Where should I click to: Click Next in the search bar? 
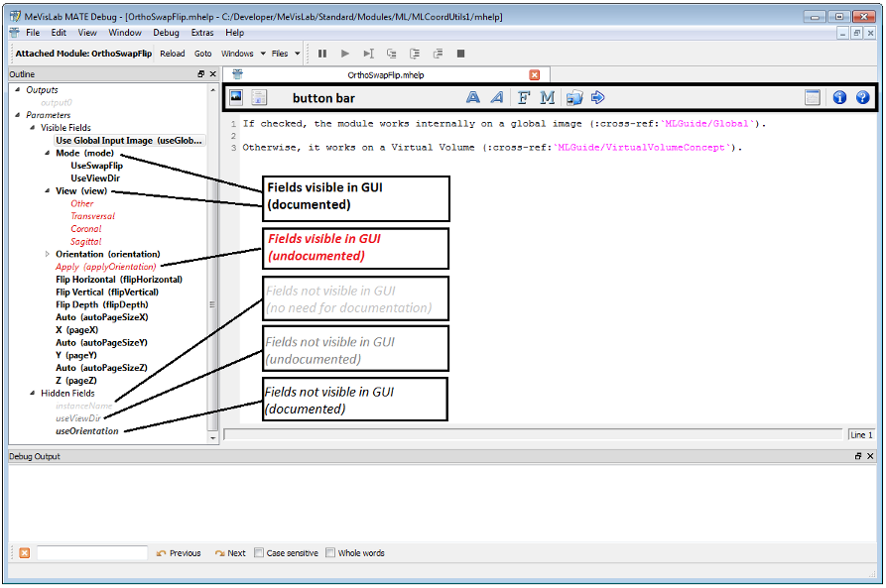click(x=230, y=553)
